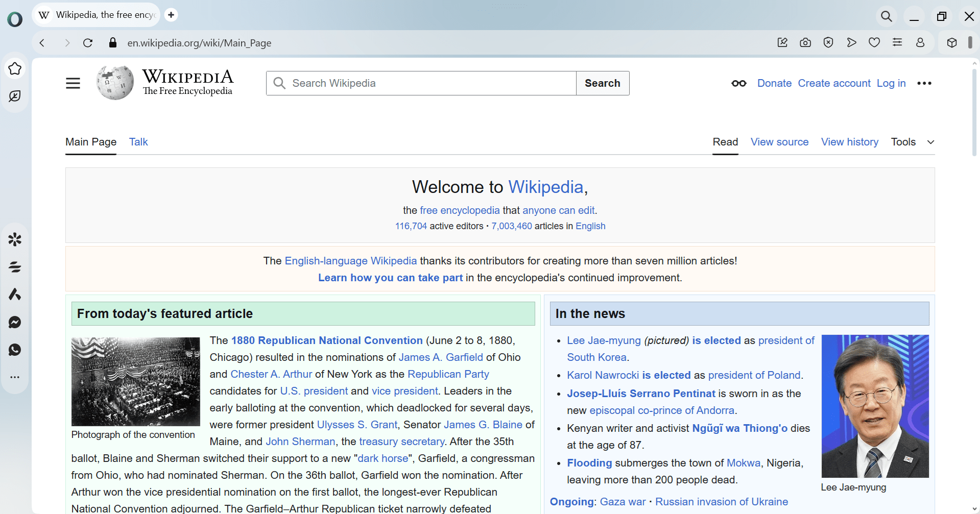Open the sidebar wavy lines app icon
Screen dimensions: 980x514
(15, 267)
